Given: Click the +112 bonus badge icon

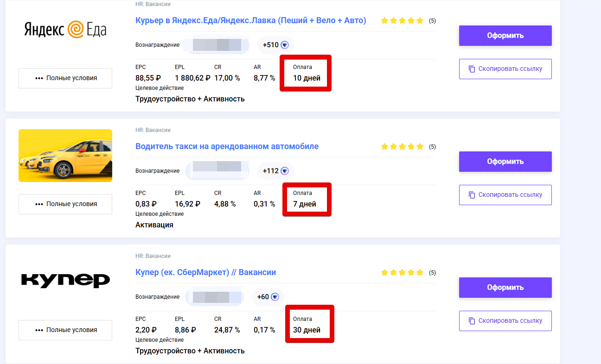Looking at the screenshot, I should 285,171.
